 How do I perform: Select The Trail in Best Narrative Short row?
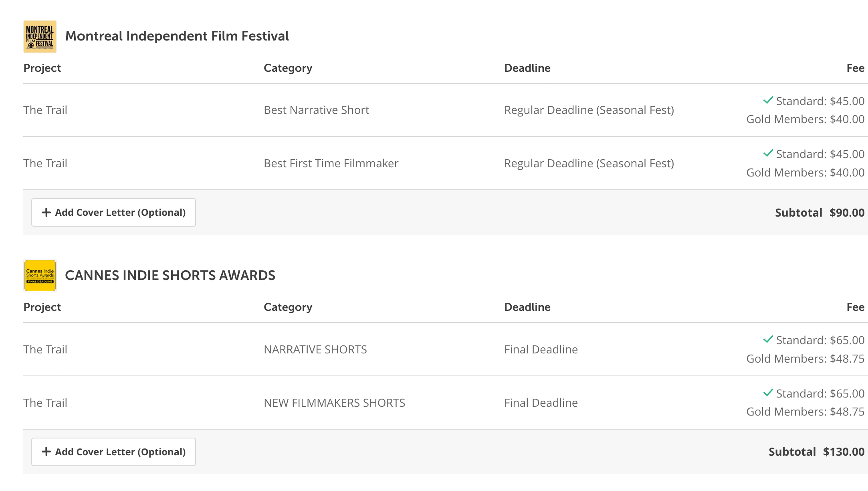(45, 110)
